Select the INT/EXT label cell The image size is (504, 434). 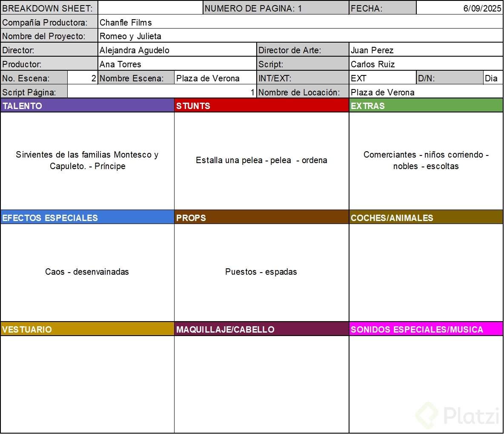coord(303,78)
